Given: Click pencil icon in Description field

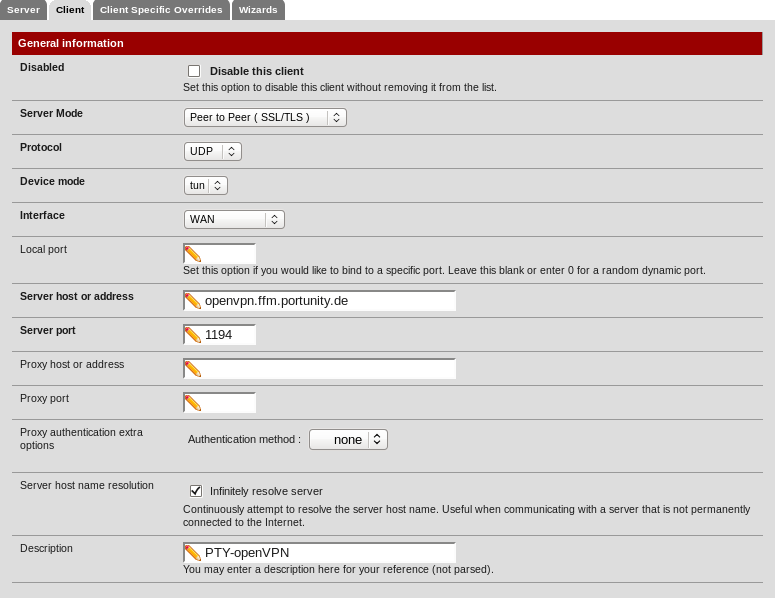Looking at the screenshot, I should 193,553.
